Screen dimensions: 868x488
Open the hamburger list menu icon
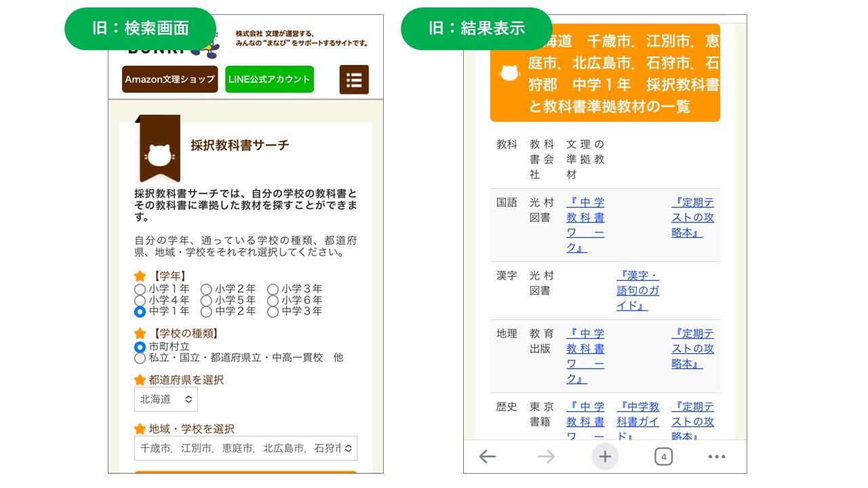point(354,79)
